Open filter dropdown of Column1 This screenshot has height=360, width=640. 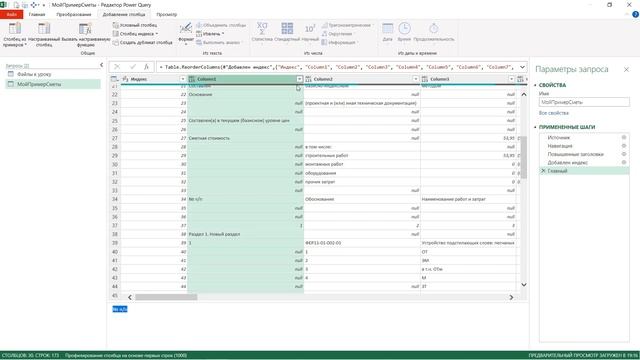coord(299,79)
